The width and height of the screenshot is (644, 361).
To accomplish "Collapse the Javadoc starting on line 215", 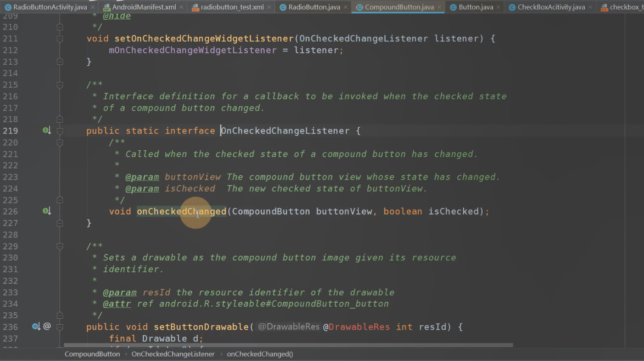I will click(60, 85).
